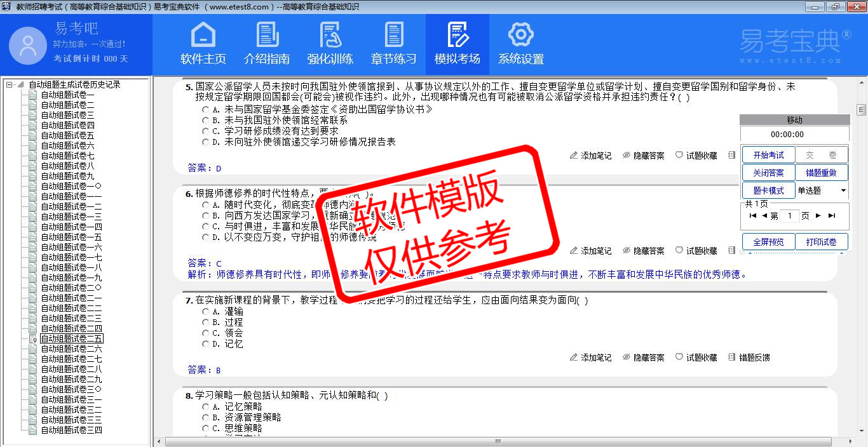This screenshot has width=868, height=447.
Task: Click the document icon of 自动组题试卷五
Action: (33, 135)
